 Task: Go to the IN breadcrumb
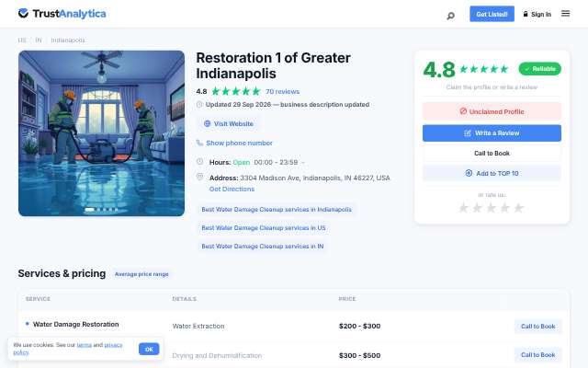tap(39, 40)
